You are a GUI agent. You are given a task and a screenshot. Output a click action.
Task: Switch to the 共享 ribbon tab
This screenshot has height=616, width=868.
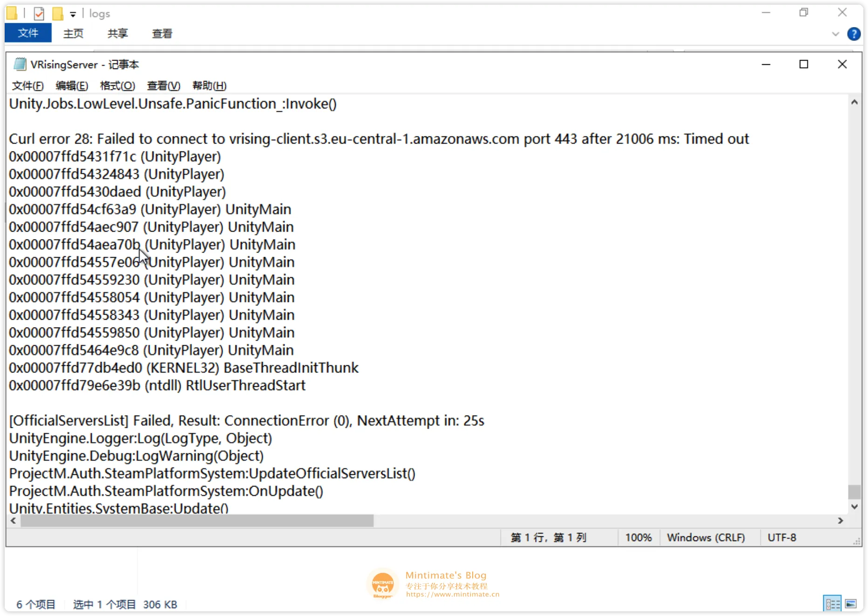click(x=117, y=34)
